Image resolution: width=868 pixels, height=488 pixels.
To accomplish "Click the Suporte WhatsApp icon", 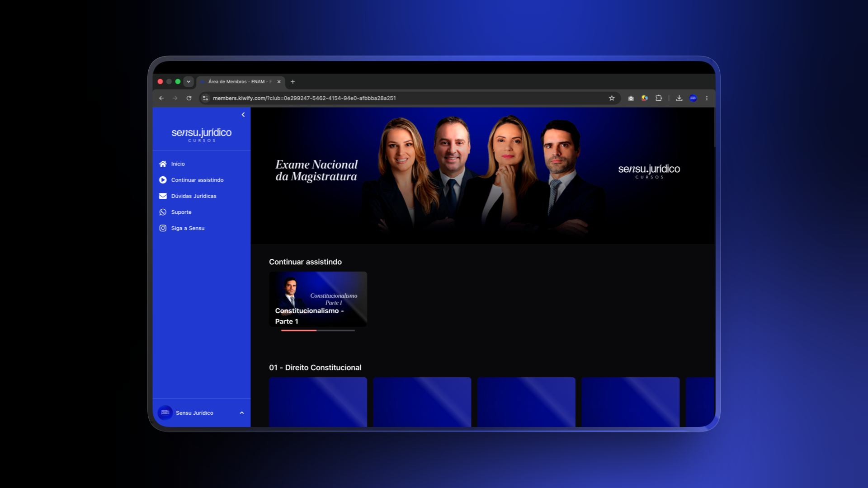I will point(163,212).
